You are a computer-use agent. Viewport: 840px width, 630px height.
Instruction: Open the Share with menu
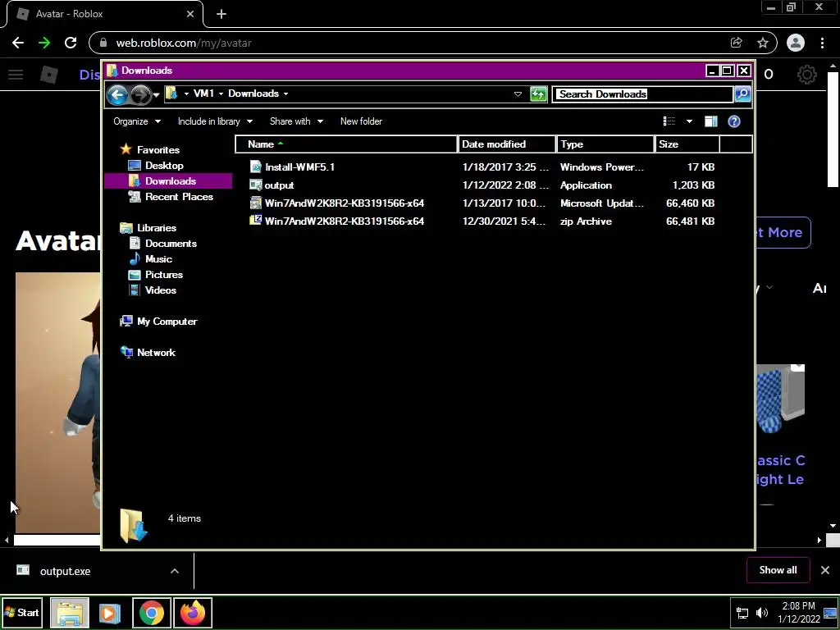point(296,121)
